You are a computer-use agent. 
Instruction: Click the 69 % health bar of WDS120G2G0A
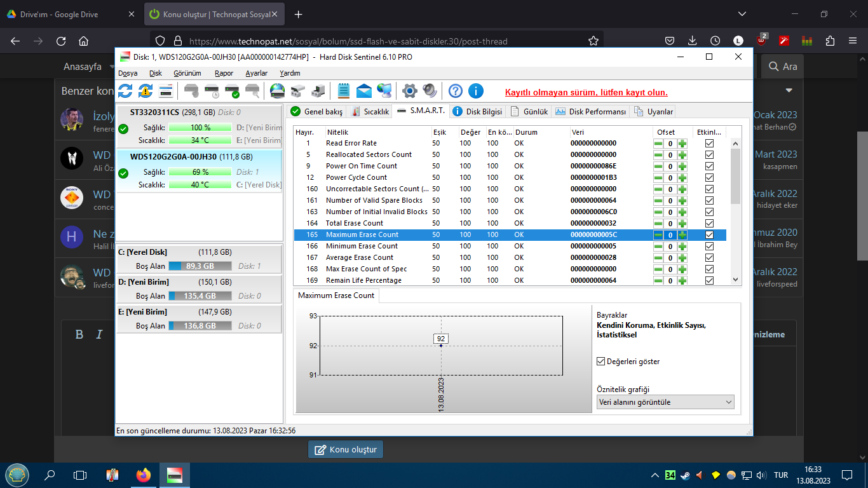200,172
